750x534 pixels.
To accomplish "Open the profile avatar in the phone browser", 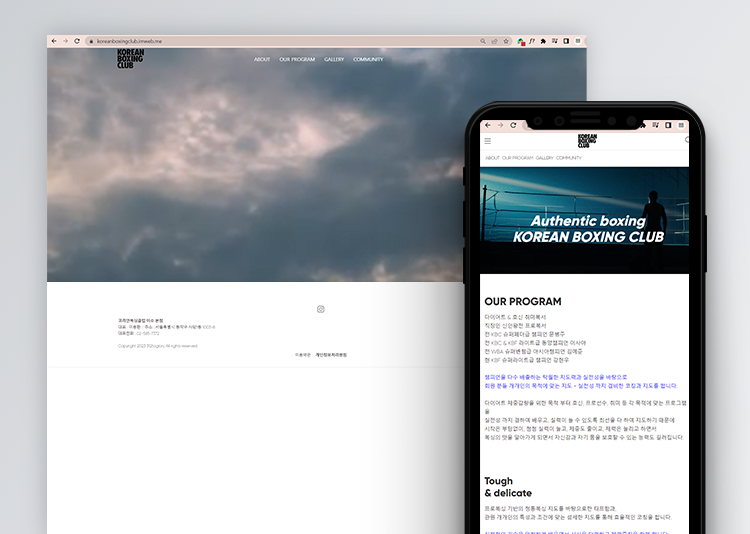I will click(x=681, y=125).
